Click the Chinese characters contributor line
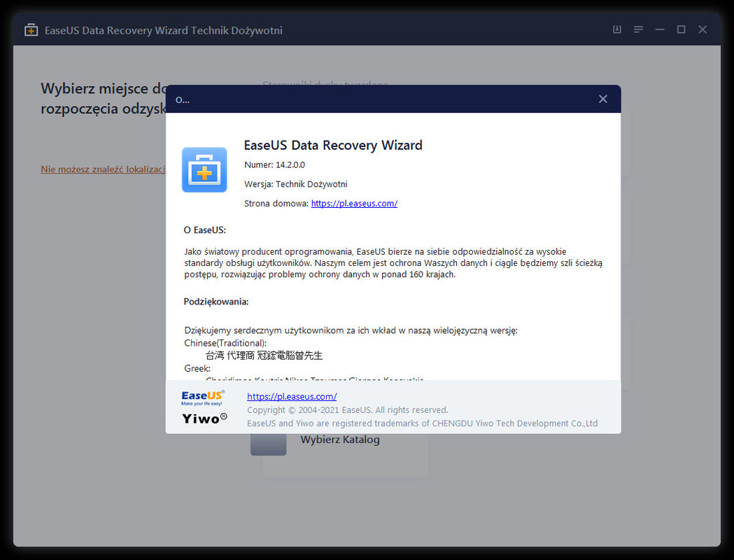The image size is (734, 560). coord(264,356)
